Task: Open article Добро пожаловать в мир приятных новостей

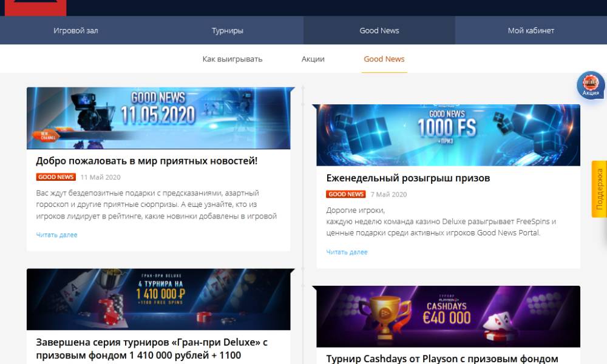Action: click(x=147, y=161)
